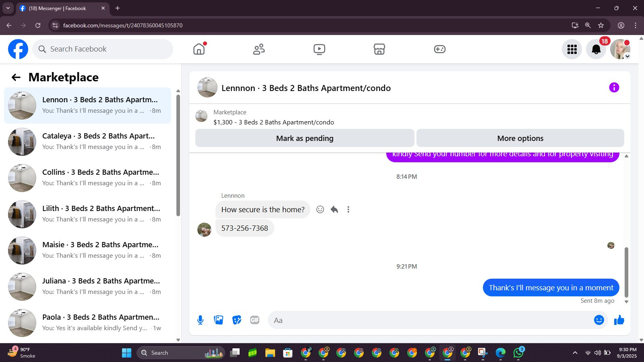The height and width of the screenshot is (362, 644).
Task: Click the phone number "573-256-7368" message
Action: pos(244,228)
